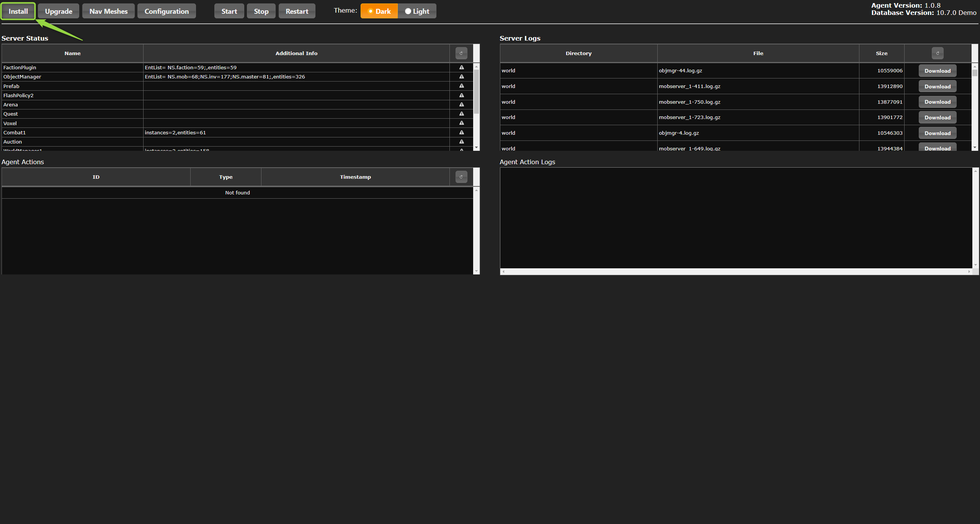The image size is (980, 524).
Task: Refresh the Server Logs table
Action: pyautogui.click(x=938, y=53)
